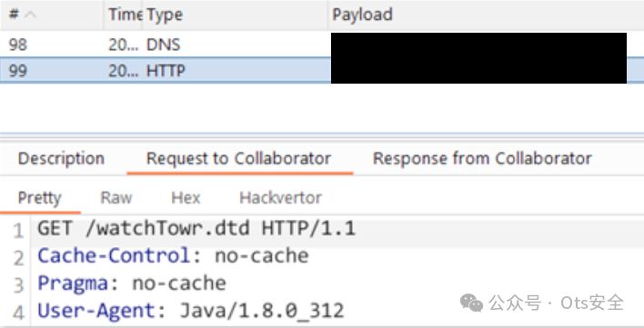The image size is (644, 328).
Task: Click the Pragma header line
Action: (132, 283)
